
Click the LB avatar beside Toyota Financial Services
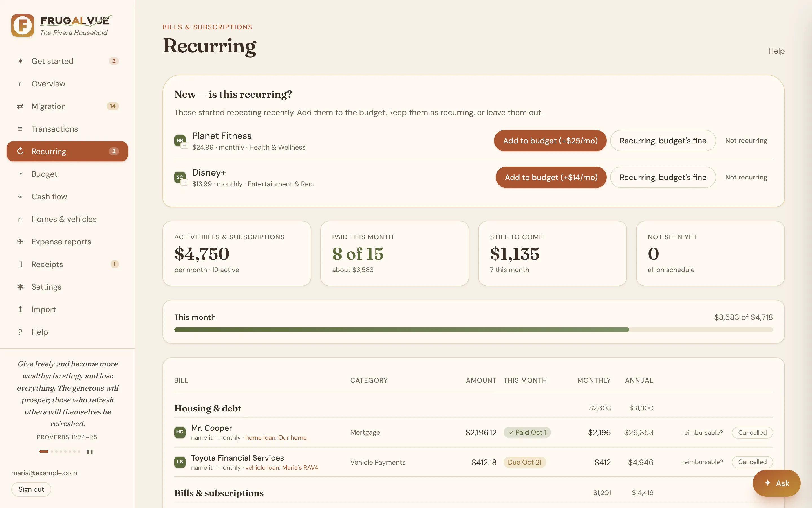click(180, 462)
